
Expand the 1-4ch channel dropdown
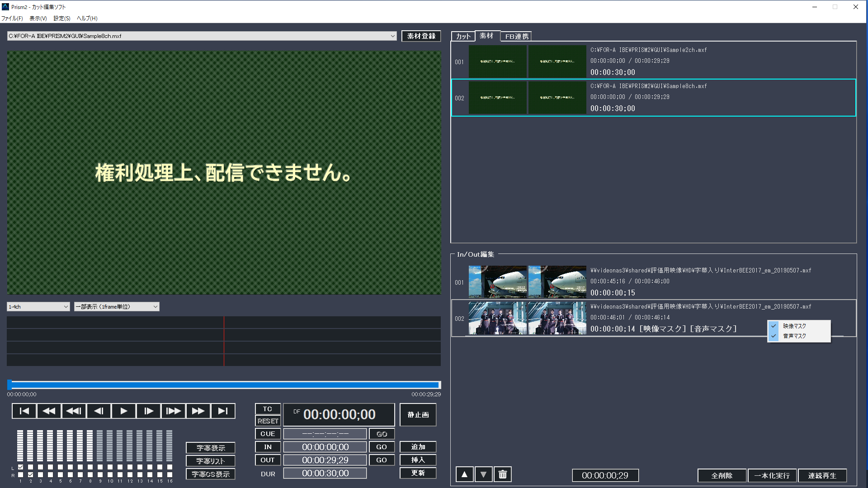(66, 307)
